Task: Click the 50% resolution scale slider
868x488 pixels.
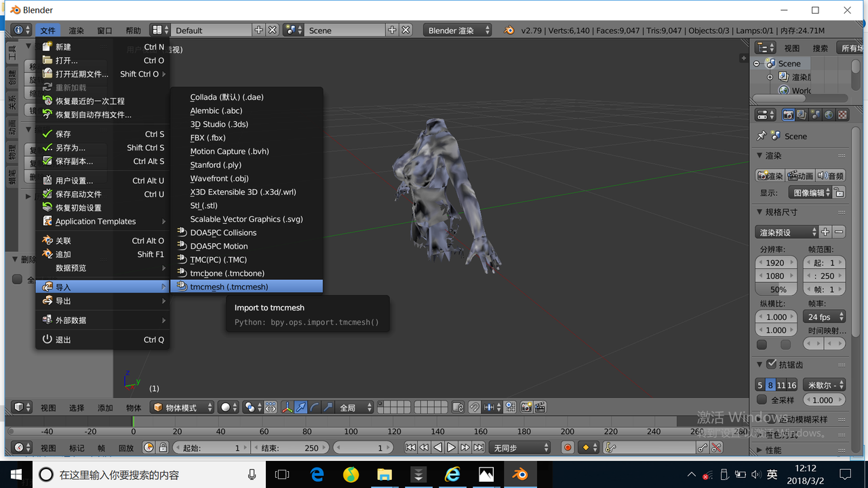Action: 776,289
